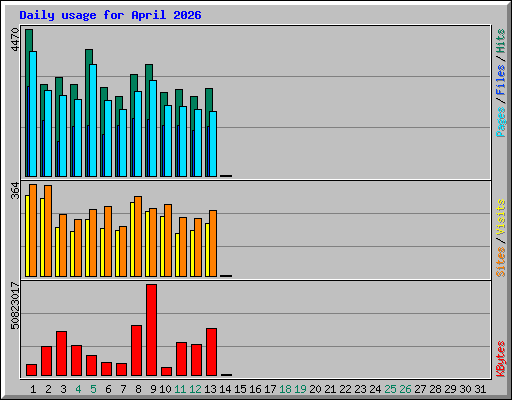Viewport: 512px width, 400px height.
Task: Click the Pages legend label
Action: coord(500,122)
